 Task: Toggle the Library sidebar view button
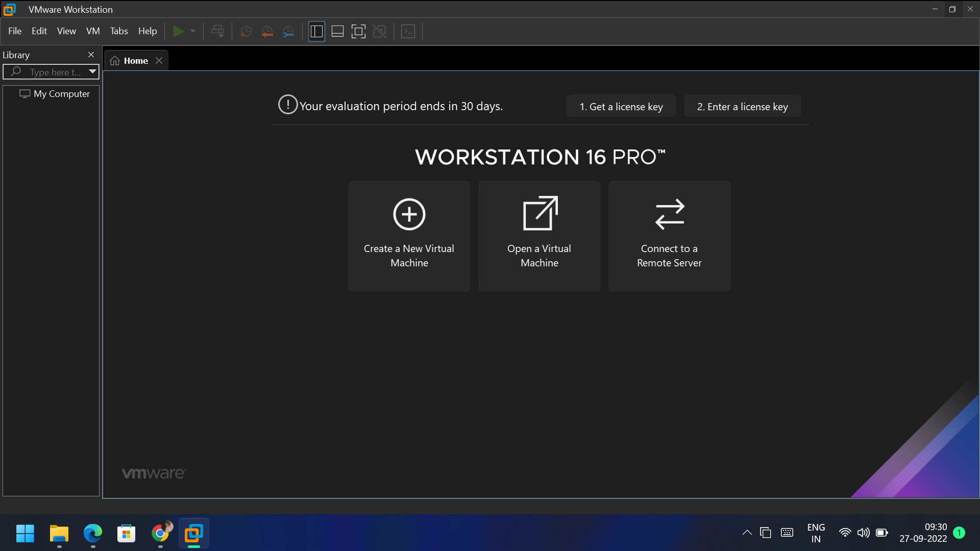click(x=316, y=31)
